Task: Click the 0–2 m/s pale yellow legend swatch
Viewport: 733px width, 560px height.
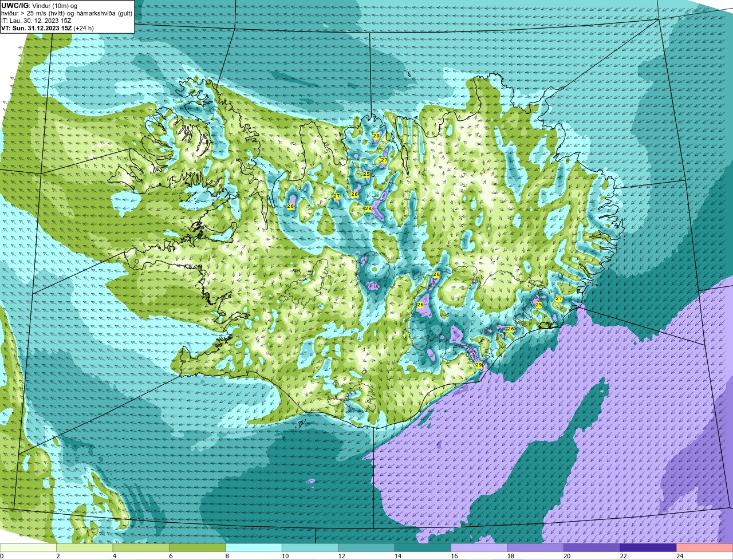Action: pos(29,547)
